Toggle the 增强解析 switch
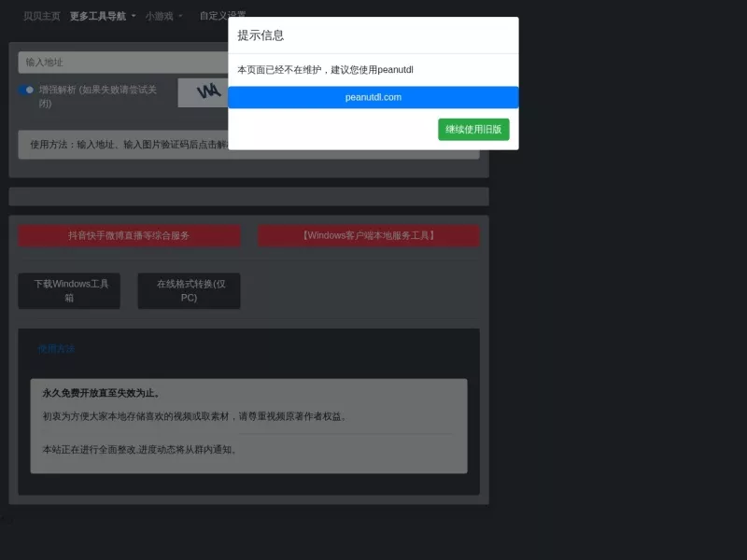Image resolution: width=747 pixels, height=560 pixels. [x=26, y=90]
